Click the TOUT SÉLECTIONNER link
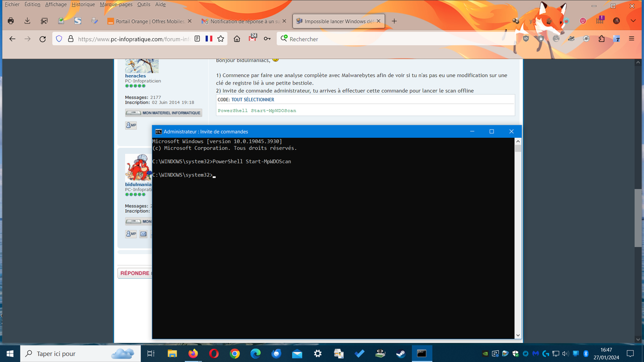644x362 pixels. (253, 99)
